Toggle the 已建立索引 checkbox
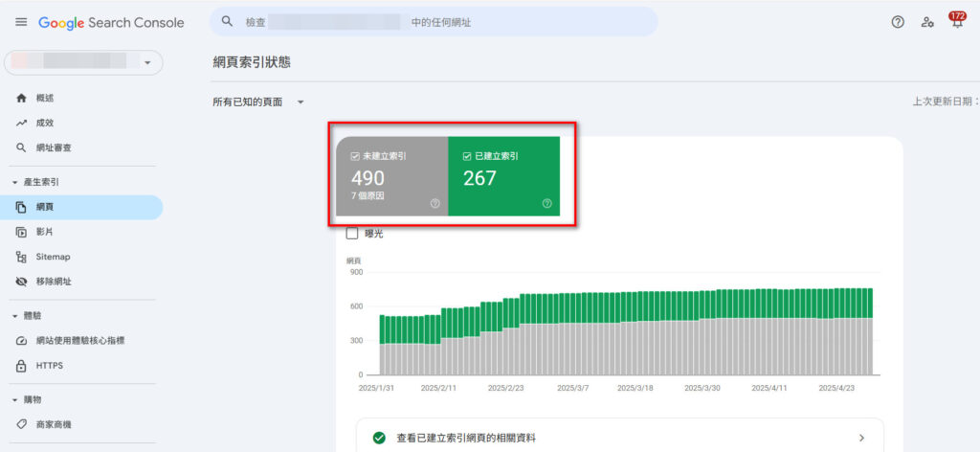The height and width of the screenshot is (452, 980). (467, 157)
